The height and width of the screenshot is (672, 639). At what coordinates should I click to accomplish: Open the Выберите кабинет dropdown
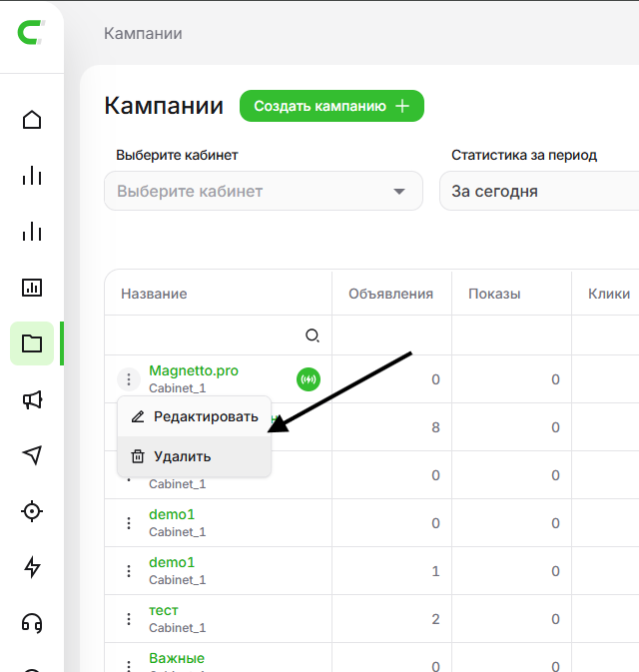(264, 191)
